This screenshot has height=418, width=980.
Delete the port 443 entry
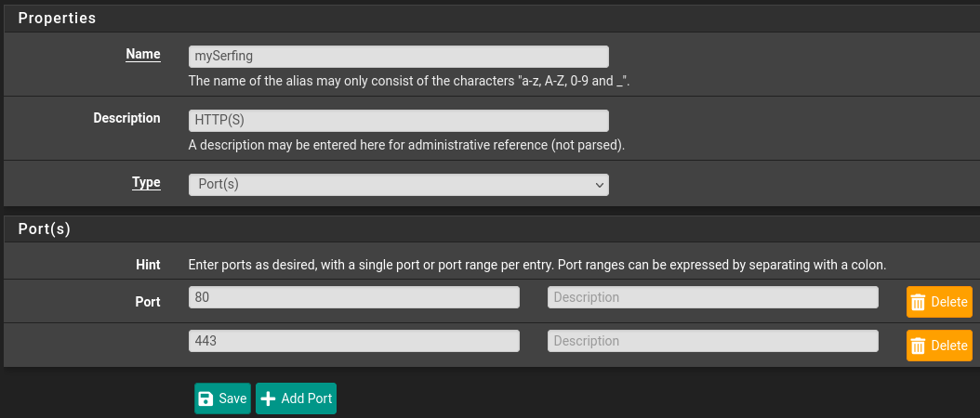coord(939,346)
